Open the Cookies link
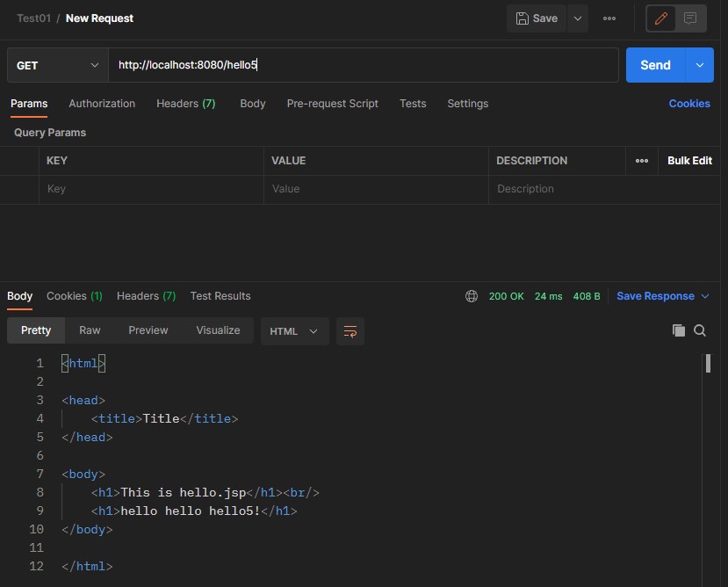This screenshot has height=587, width=728. 688,104
